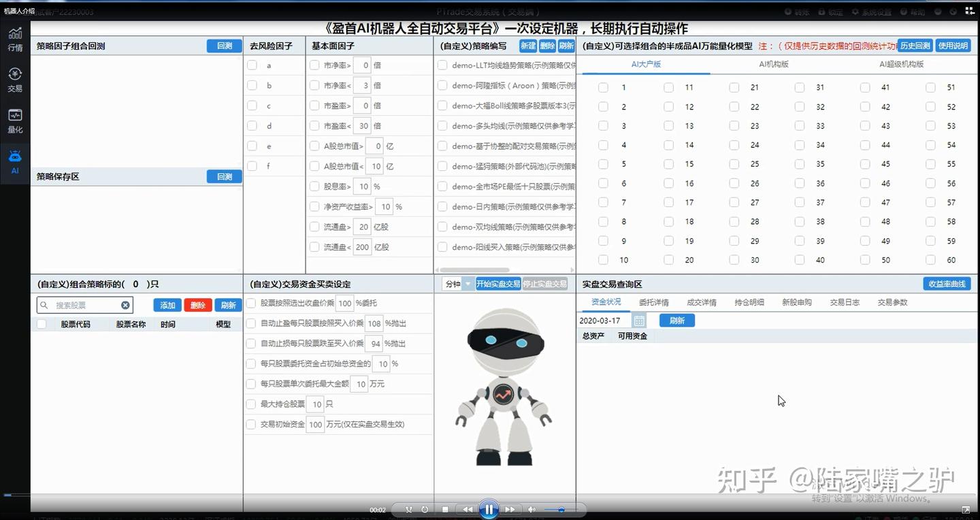Click the 历史回测 historical backtest button
Screen dimensions: 980x520
click(914, 46)
